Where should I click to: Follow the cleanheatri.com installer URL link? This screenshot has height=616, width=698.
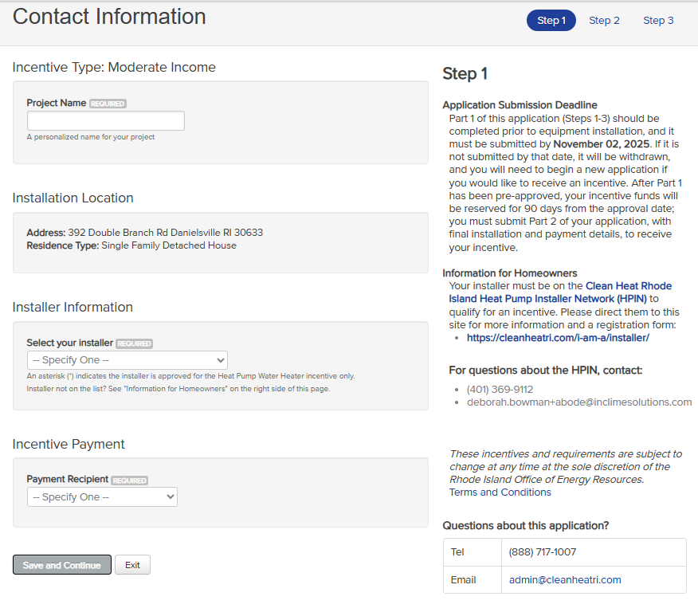tap(558, 338)
